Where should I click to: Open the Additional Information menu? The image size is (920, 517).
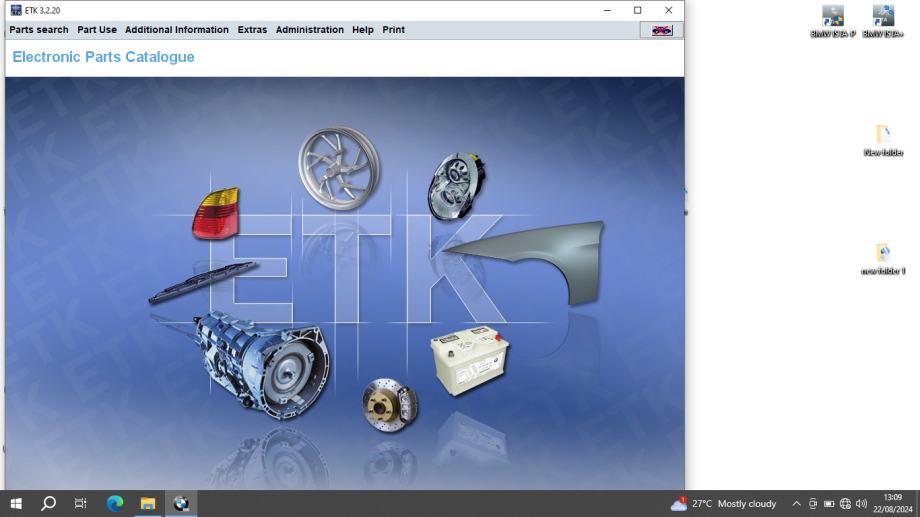[x=177, y=29]
